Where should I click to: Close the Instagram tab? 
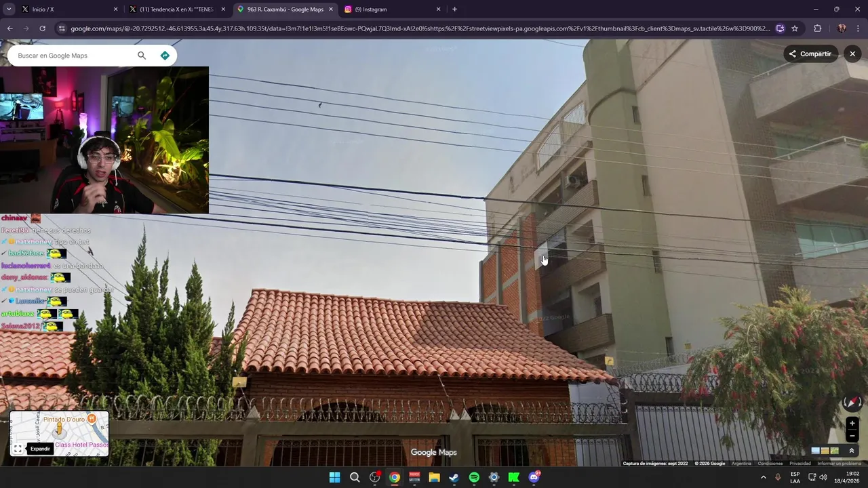click(438, 9)
